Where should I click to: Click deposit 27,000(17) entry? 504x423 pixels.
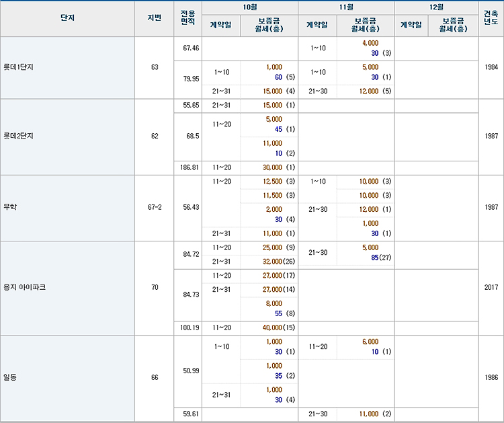[279, 276]
